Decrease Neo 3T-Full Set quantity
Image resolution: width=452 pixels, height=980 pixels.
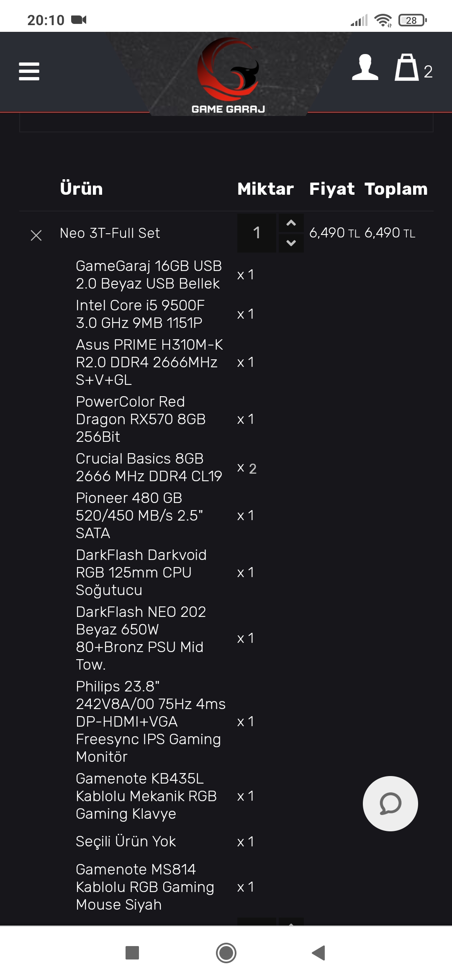tap(291, 243)
